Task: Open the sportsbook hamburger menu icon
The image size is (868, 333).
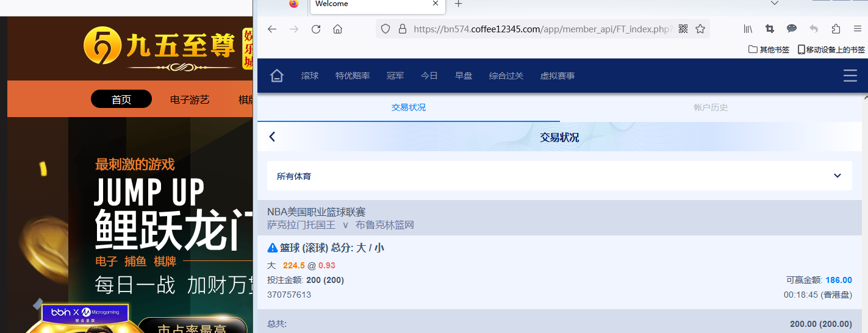Action: pyautogui.click(x=850, y=76)
